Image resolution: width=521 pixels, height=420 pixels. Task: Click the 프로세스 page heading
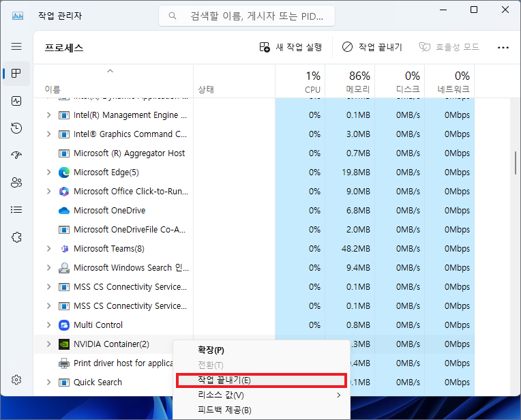[x=64, y=48]
